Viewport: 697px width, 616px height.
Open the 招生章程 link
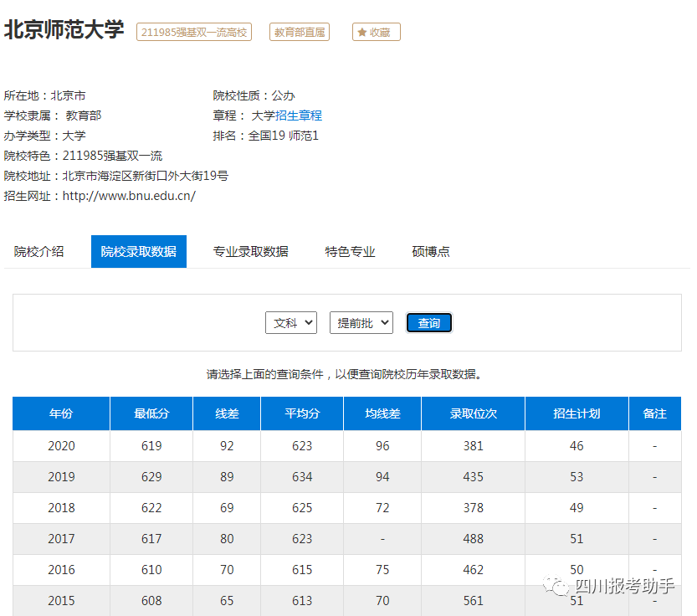click(298, 116)
